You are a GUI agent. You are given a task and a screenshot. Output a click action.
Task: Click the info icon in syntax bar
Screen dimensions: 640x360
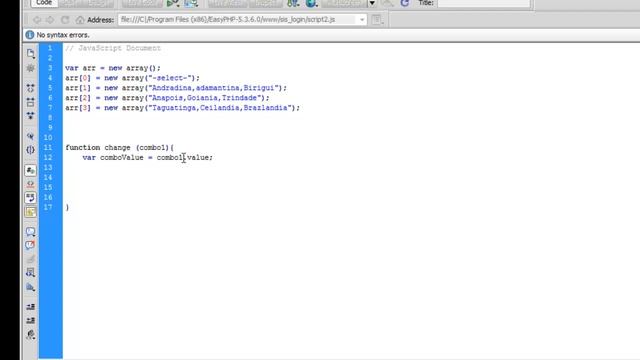[x=30, y=35]
